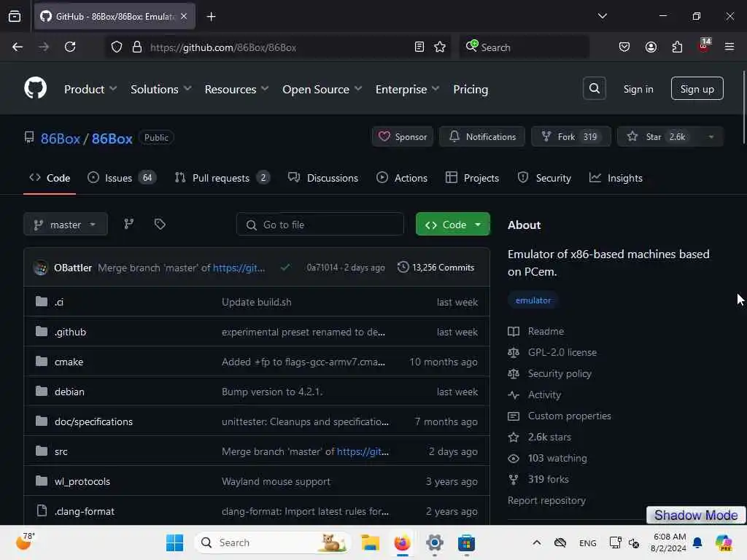
Task: Switch to the Code tab
Action: pyautogui.click(x=50, y=178)
